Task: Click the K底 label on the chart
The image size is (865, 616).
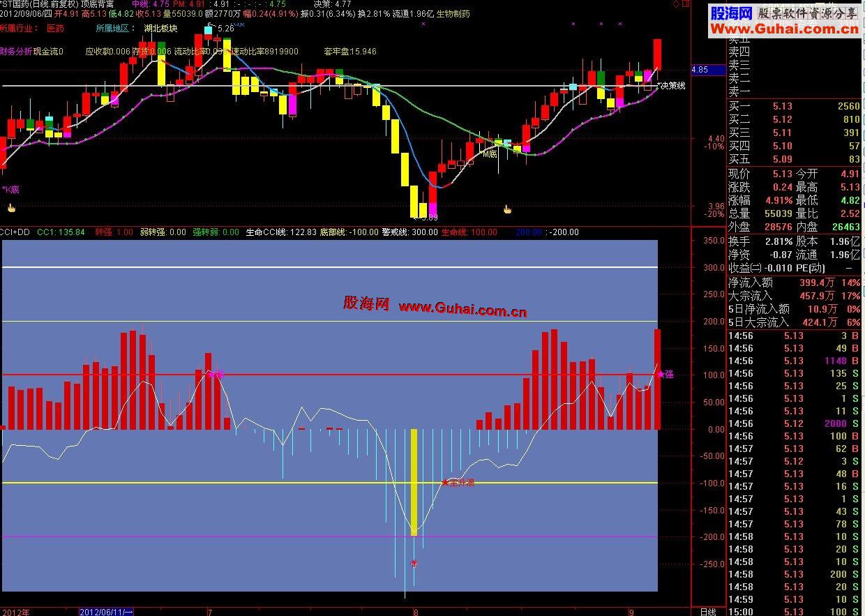Action: tap(11, 190)
